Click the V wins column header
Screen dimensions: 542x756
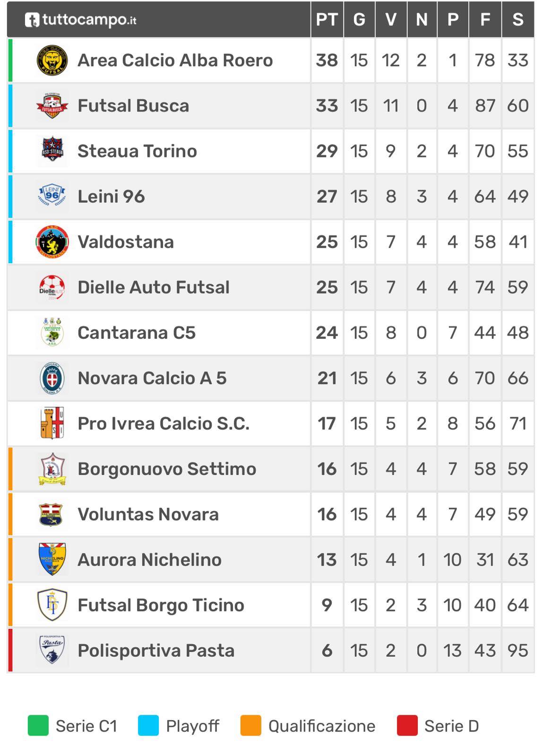391,20
